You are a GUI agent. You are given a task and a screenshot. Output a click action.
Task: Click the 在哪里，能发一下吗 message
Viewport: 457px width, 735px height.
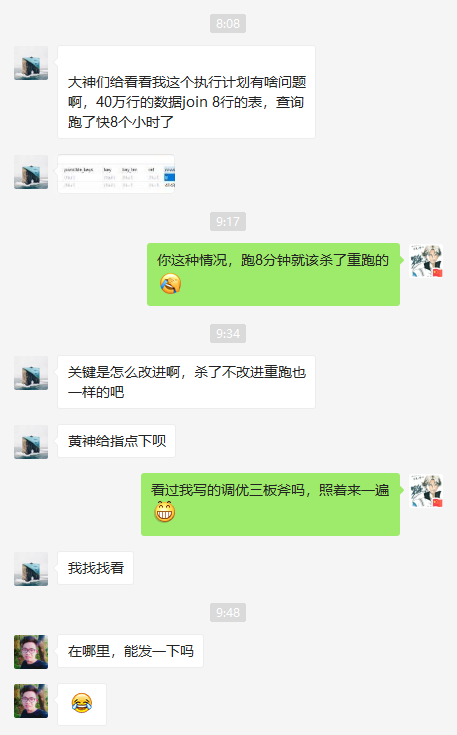click(x=130, y=651)
